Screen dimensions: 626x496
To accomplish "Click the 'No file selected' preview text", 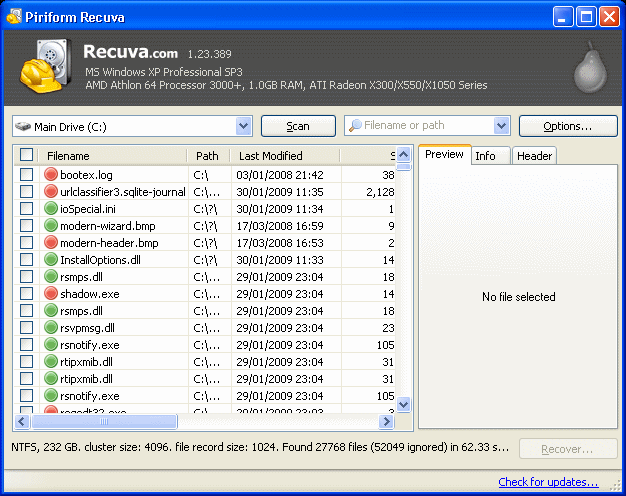I will coord(519,297).
